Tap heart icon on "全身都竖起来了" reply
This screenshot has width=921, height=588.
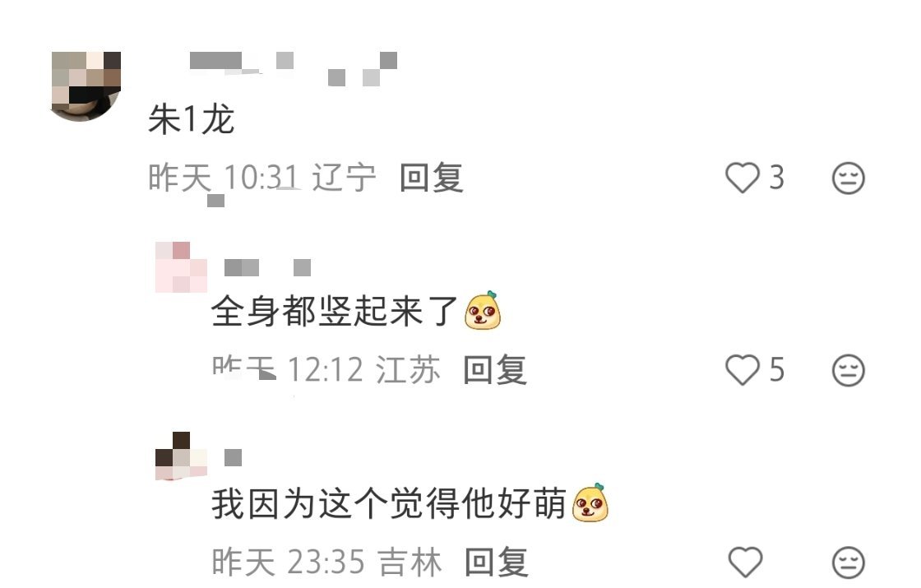(743, 369)
